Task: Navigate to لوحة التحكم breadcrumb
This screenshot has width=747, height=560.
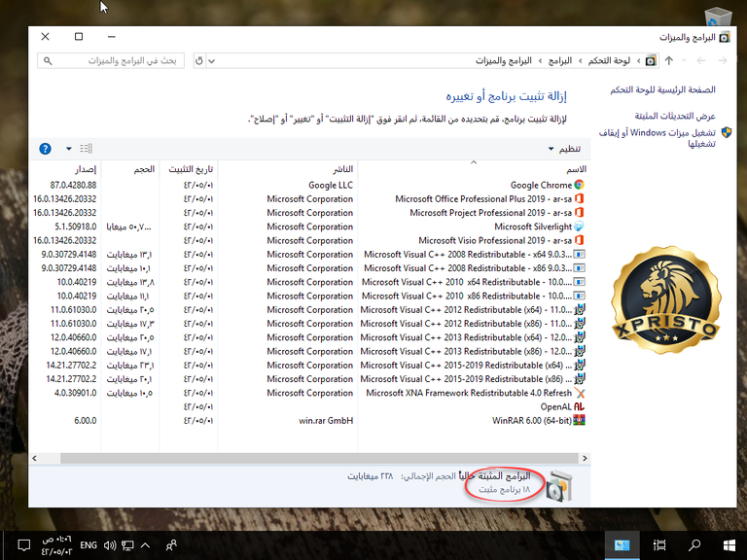Action: [609, 60]
